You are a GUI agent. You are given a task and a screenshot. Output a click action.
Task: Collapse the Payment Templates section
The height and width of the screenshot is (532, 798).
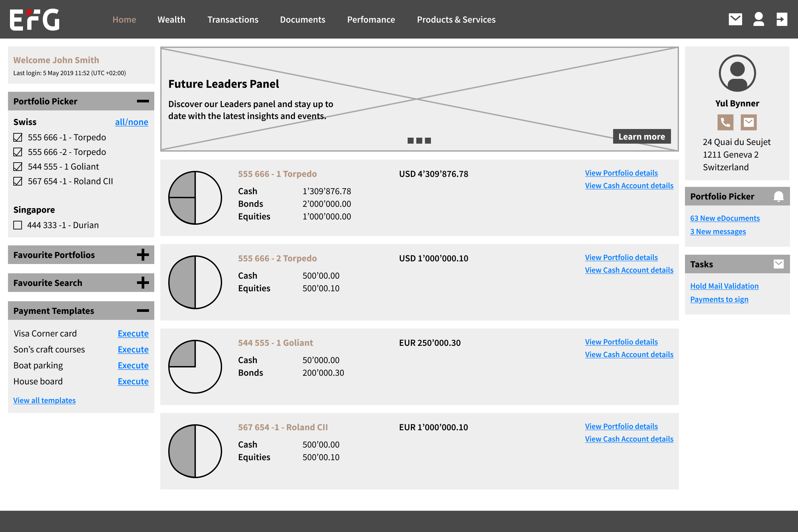pos(143,311)
